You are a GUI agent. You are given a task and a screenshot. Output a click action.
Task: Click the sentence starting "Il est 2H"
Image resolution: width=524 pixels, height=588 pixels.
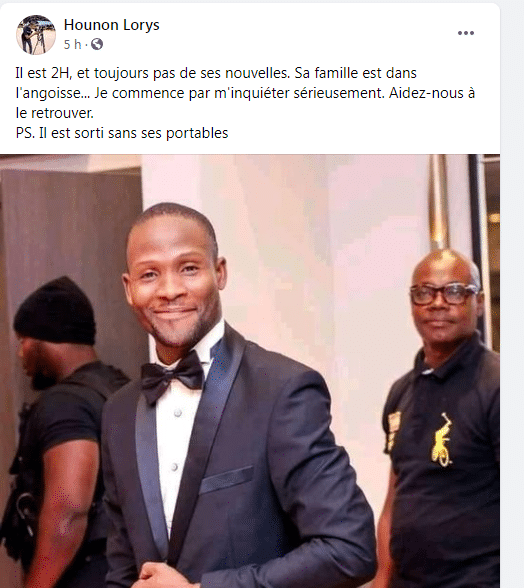coord(153,73)
